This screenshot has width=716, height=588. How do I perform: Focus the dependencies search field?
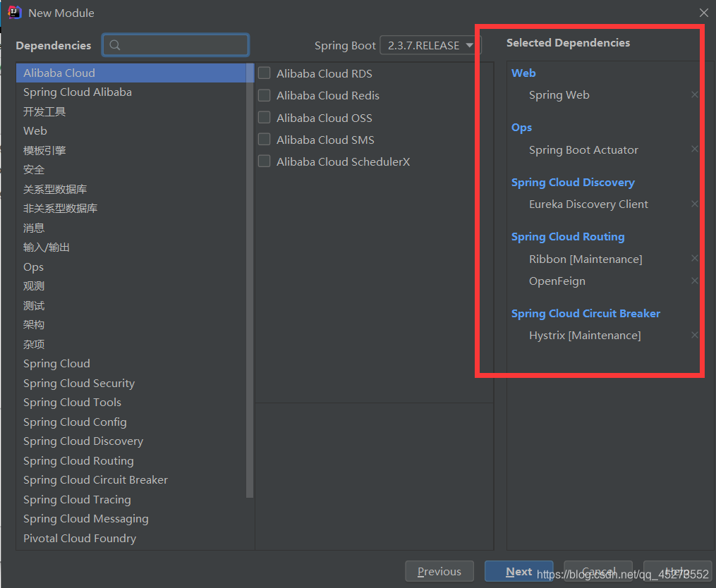tap(176, 45)
